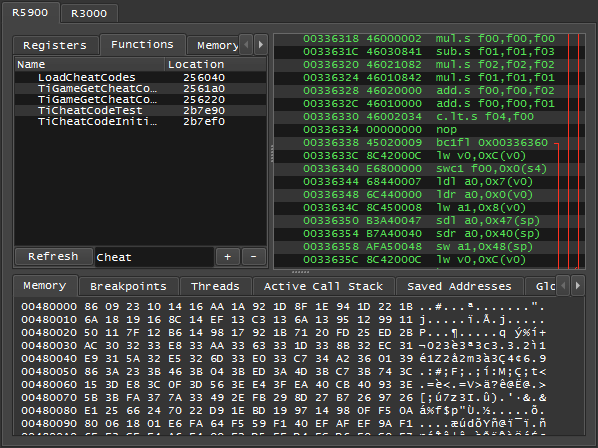
Task: Select lw a1 instruction at 0033634C
Action: (429, 207)
